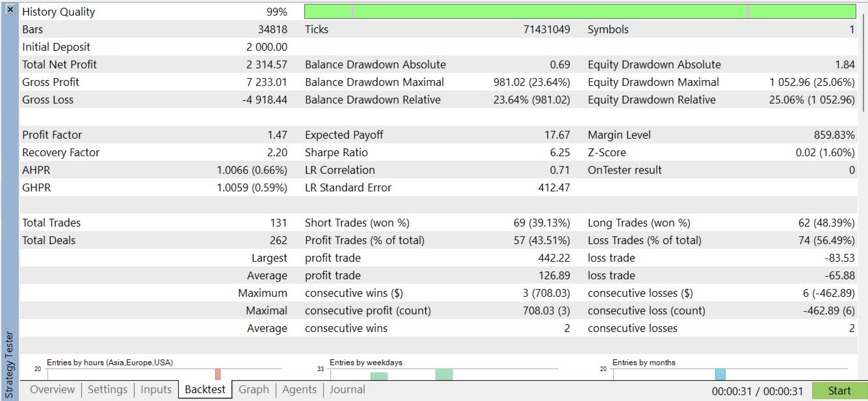This screenshot has height=401, width=868.
Task: Click the blue bar in Entries by months
Action: 720,374
